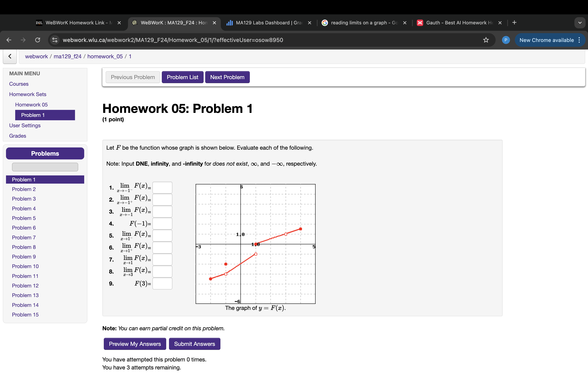Open site information icon in address bar
Image resolution: width=588 pixels, height=382 pixels.
[55, 40]
